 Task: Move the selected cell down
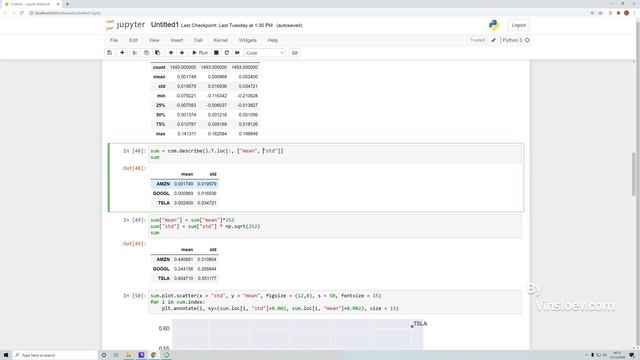182,53
